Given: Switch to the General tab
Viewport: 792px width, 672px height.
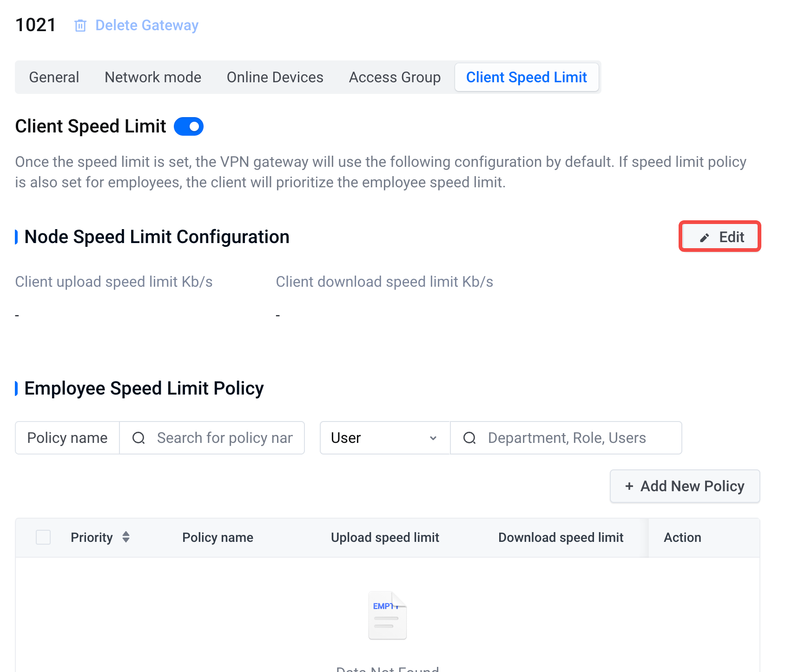Looking at the screenshot, I should 54,77.
